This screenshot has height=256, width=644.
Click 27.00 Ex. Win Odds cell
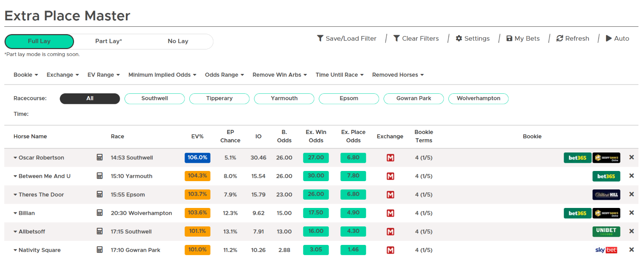tap(316, 158)
